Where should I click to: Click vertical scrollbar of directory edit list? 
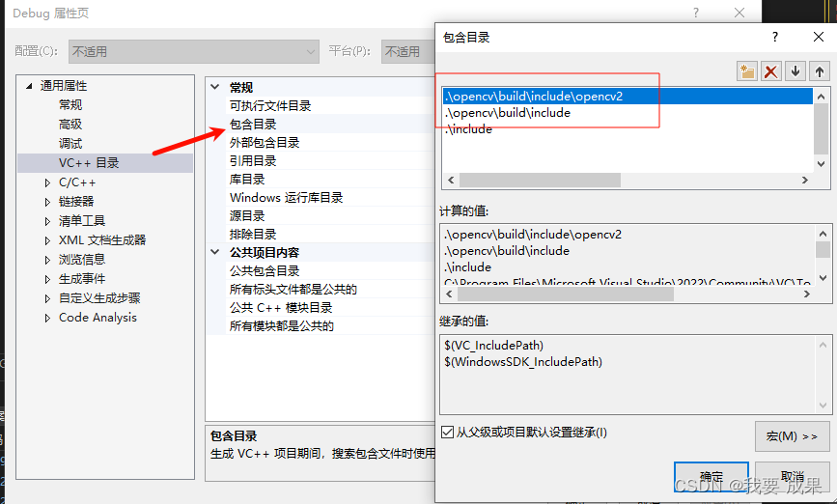pos(821,129)
